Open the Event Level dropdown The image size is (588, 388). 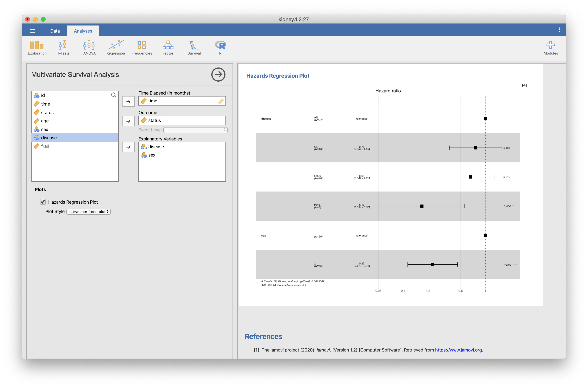[195, 130]
